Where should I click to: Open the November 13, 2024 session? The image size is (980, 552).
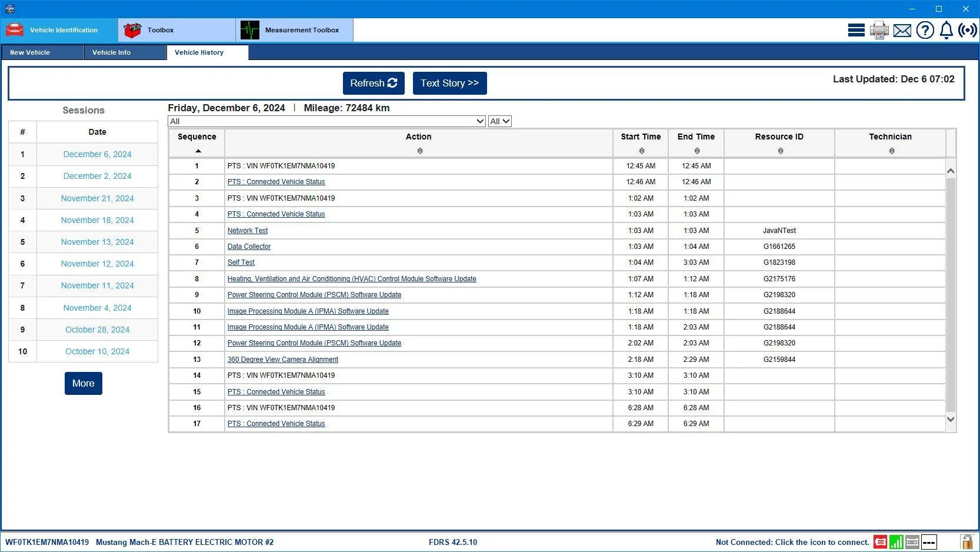pos(98,242)
